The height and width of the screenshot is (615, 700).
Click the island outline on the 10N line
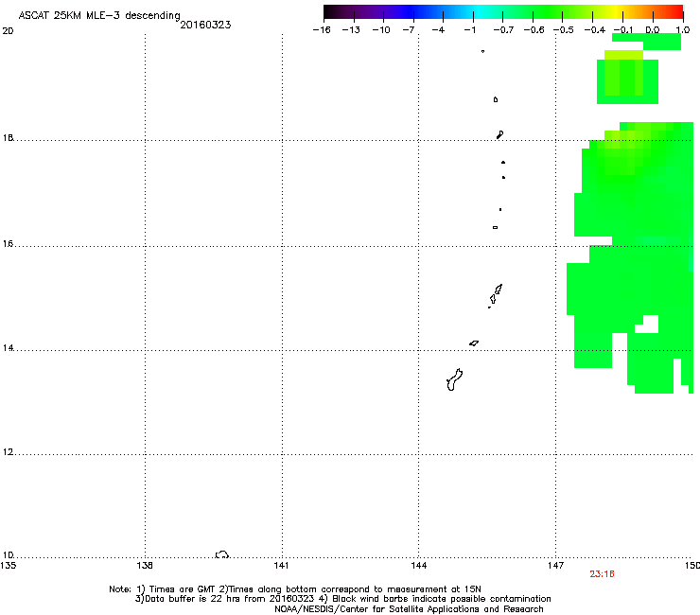click(x=222, y=554)
